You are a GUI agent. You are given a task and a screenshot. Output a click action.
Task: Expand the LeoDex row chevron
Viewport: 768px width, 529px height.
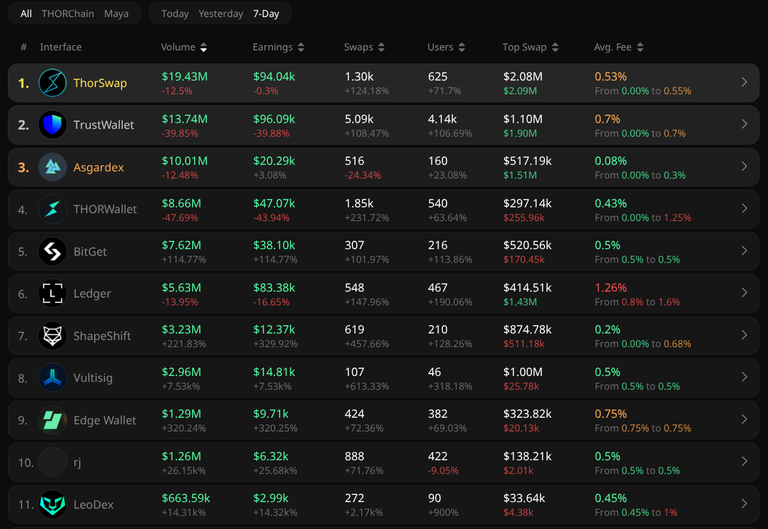[744, 503]
